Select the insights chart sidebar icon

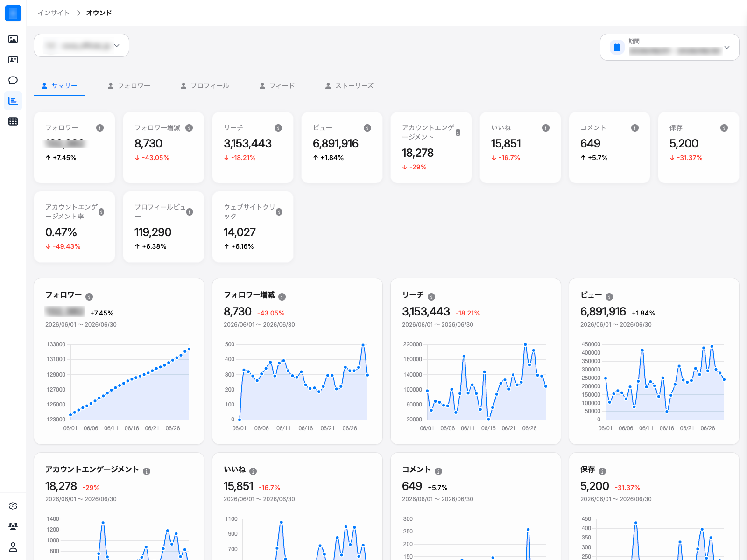13,101
